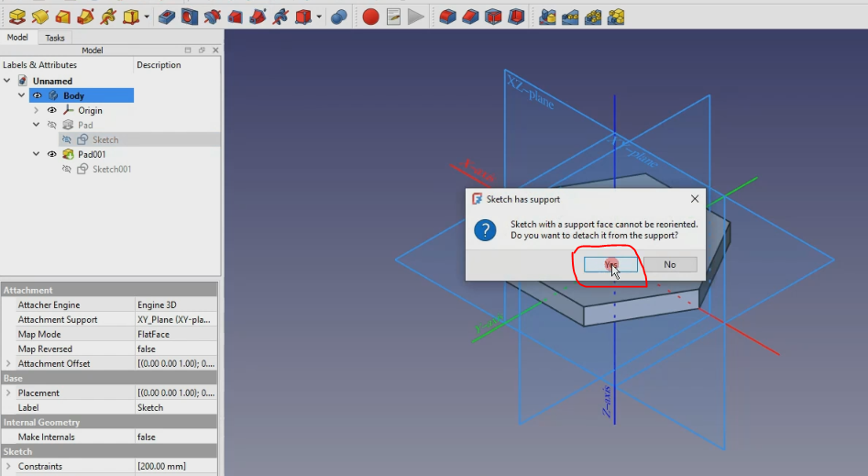Select the Pocket tool icon
Image resolution: width=868 pixels, height=476 pixels.
[167, 17]
